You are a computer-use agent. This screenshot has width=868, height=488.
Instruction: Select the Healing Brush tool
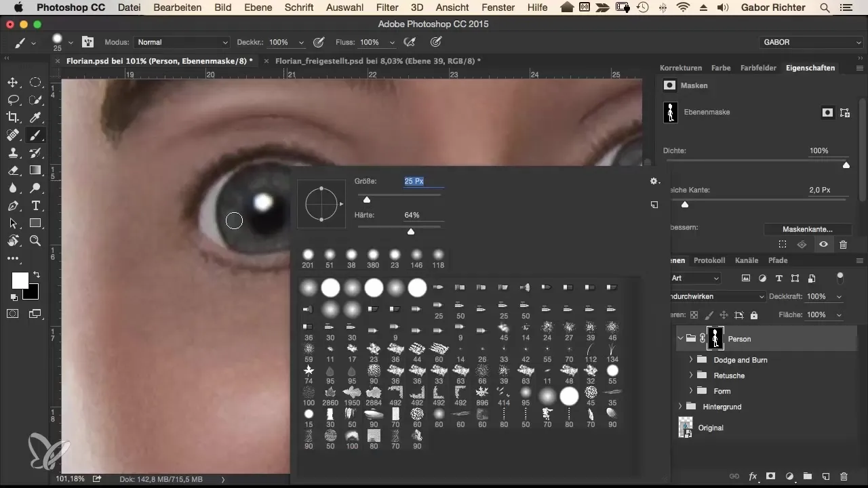[13, 136]
